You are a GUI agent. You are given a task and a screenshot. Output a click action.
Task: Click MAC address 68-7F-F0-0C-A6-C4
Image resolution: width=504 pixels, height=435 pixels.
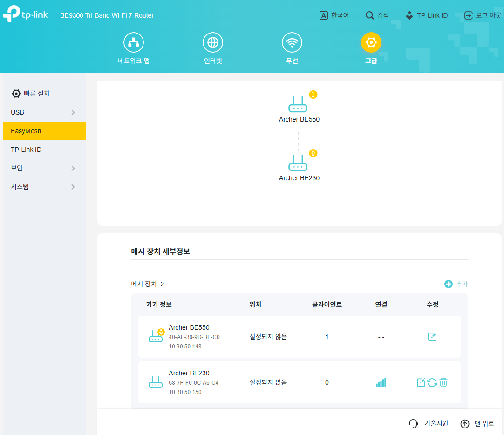click(193, 383)
